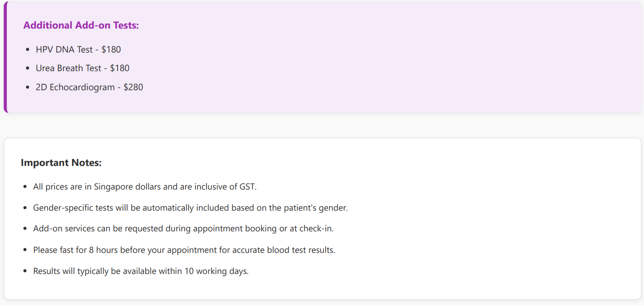The height and width of the screenshot is (305, 644).
Task: Click the 8-hour fasting note
Action: tap(184, 250)
